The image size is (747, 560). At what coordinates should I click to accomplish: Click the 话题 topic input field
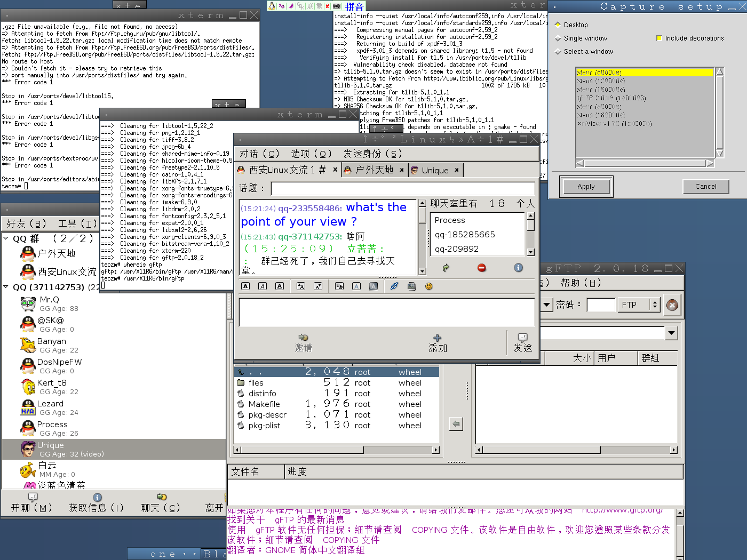403,188
